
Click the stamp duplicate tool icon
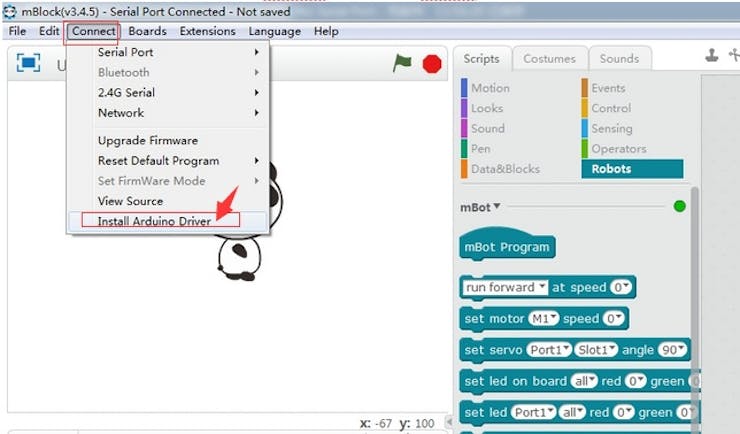tap(712, 56)
